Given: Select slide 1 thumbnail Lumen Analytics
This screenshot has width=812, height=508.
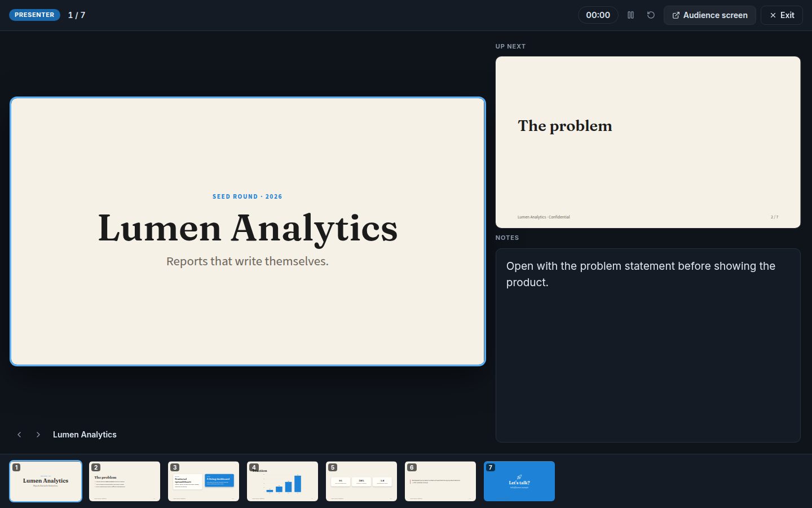Looking at the screenshot, I should coord(46,481).
